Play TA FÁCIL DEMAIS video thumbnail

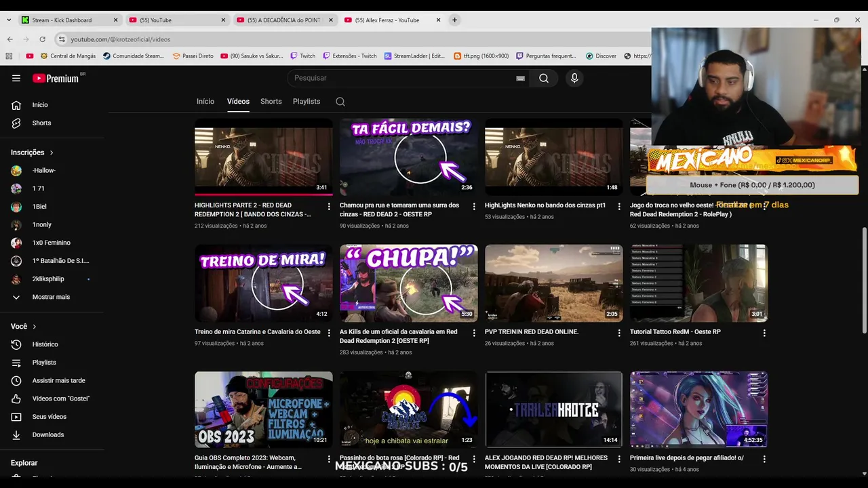[408, 157]
